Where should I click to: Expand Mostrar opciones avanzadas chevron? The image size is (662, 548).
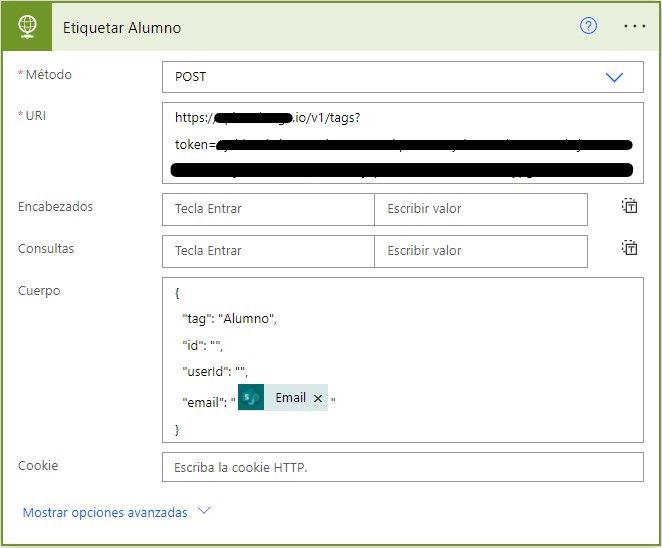click(x=204, y=511)
